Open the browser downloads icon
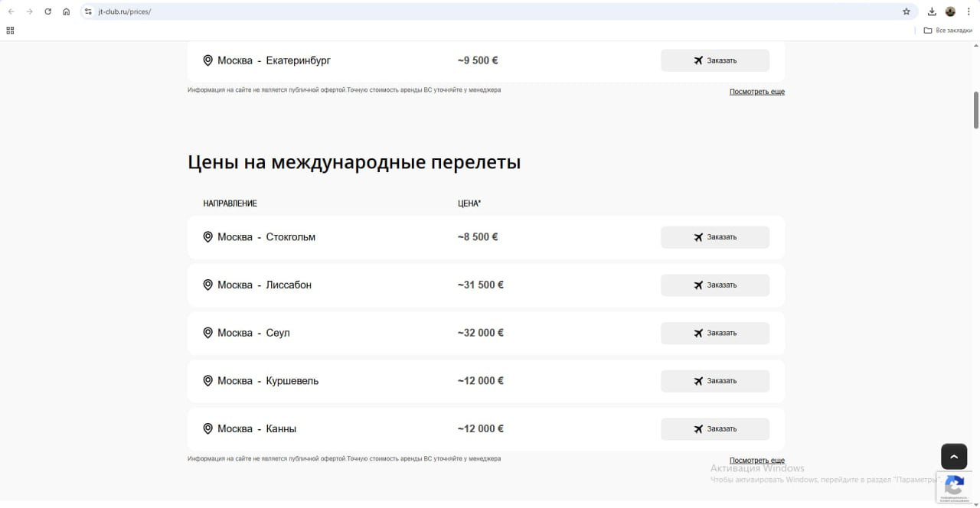Viewport: 980px width, 508px height. tap(932, 11)
